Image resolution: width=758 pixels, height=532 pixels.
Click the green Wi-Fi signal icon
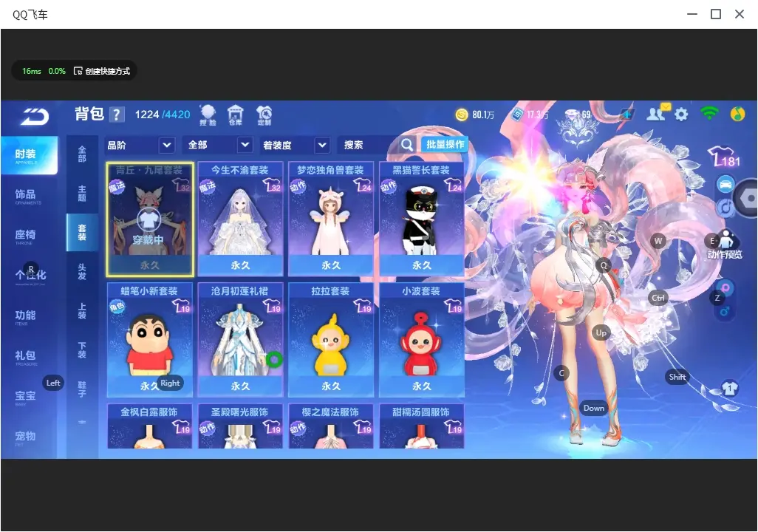[x=709, y=113]
